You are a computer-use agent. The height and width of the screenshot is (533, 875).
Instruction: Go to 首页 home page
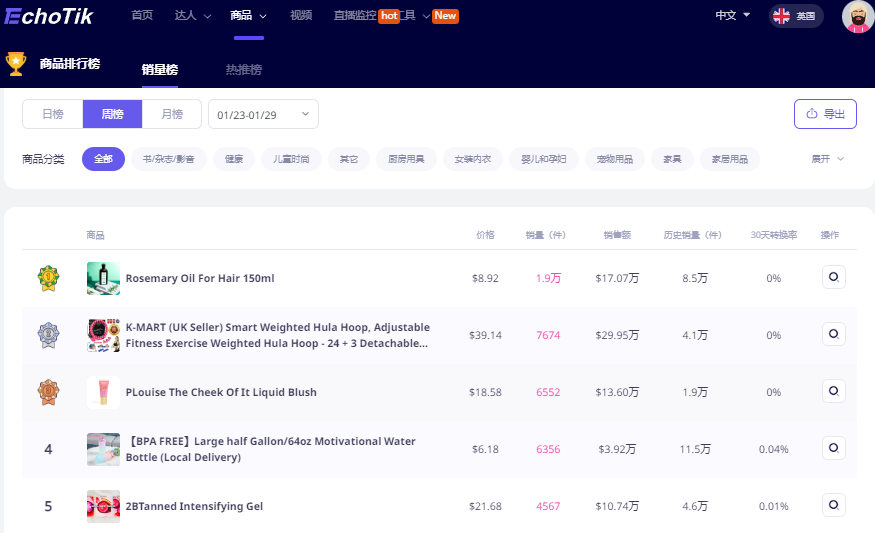tap(142, 16)
